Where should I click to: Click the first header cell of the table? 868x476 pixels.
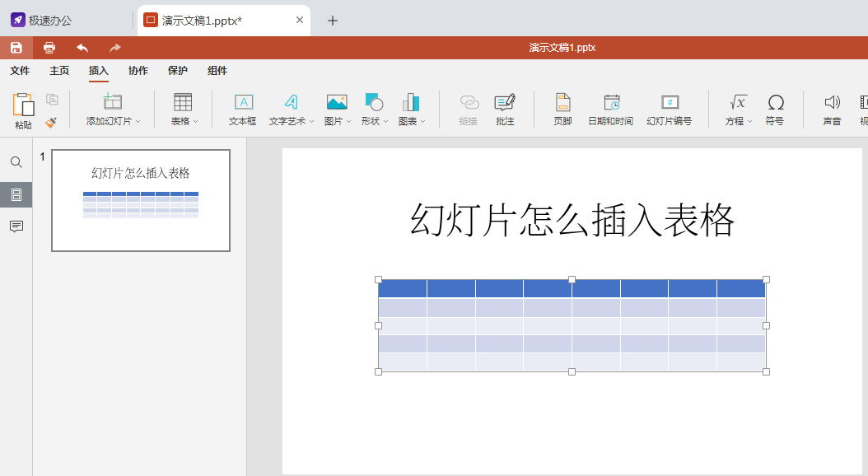[x=403, y=289]
